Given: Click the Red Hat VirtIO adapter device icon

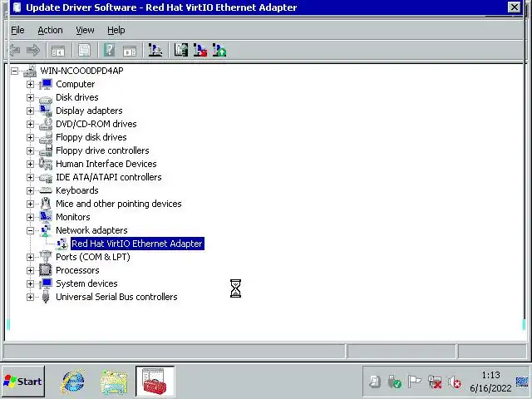Looking at the screenshot, I should [x=62, y=244].
